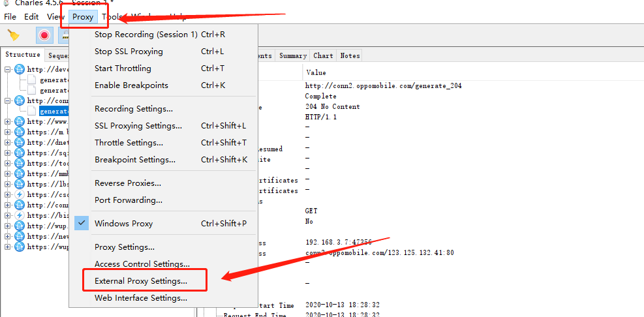Open Access Control Settings...
644x317 pixels.
tap(164, 264)
